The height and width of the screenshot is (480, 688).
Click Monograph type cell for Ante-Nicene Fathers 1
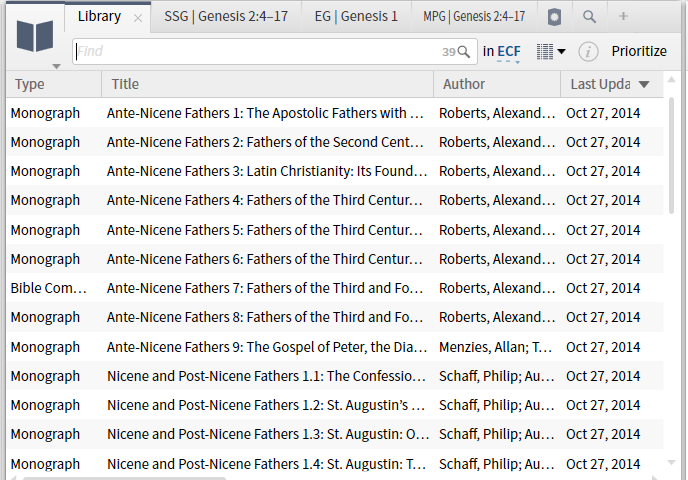click(45, 113)
